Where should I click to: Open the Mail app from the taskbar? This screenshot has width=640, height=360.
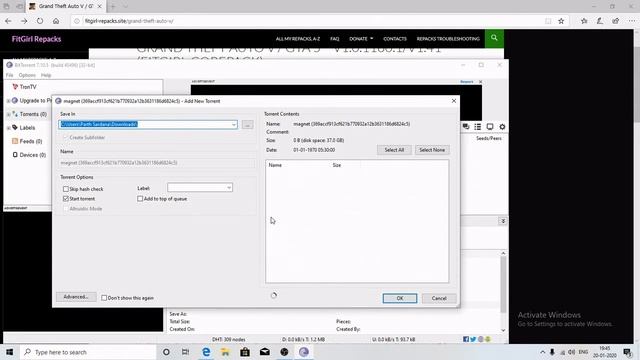(x=264, y=352)
